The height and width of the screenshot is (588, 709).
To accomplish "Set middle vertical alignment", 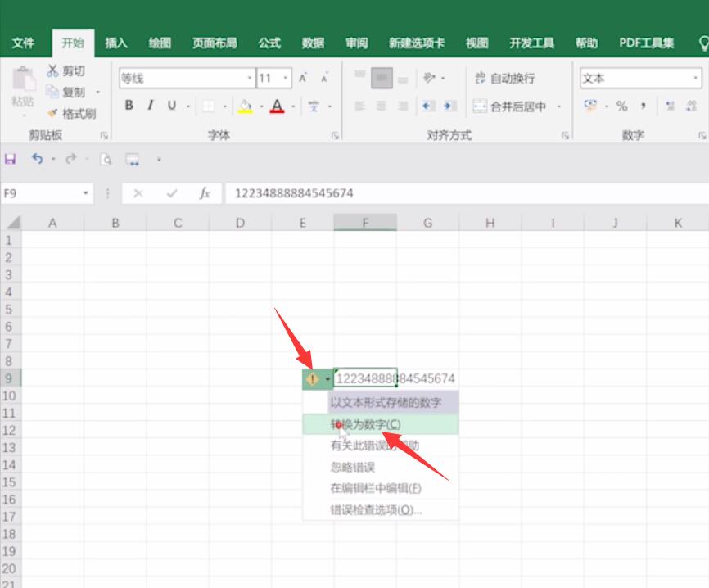I will coord(382,79).
